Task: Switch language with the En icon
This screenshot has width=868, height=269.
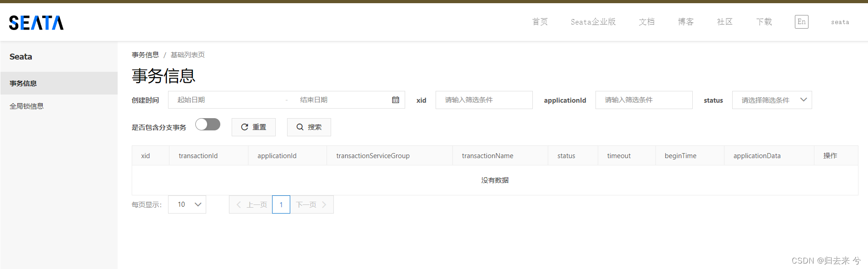Action: (x=801, y=22)
